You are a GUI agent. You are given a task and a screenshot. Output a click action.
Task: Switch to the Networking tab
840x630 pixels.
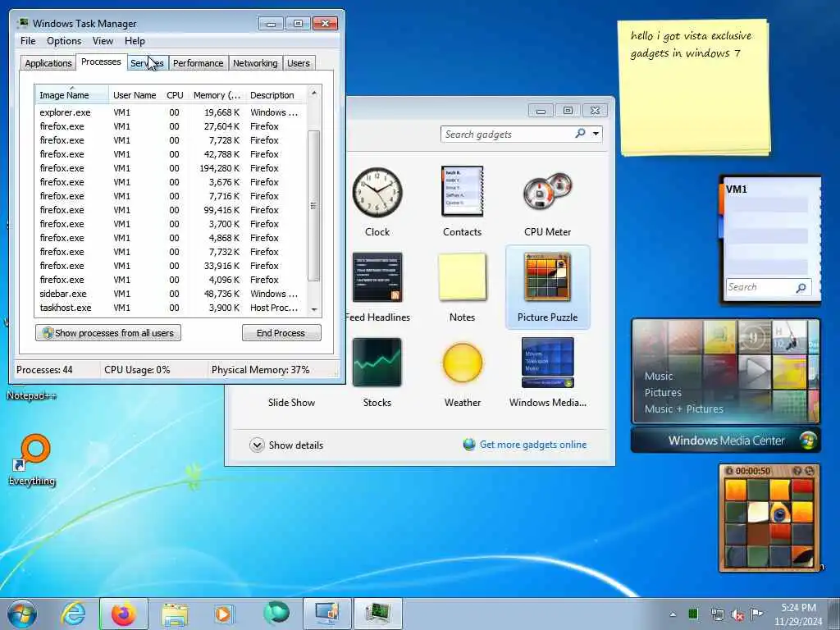255,63
